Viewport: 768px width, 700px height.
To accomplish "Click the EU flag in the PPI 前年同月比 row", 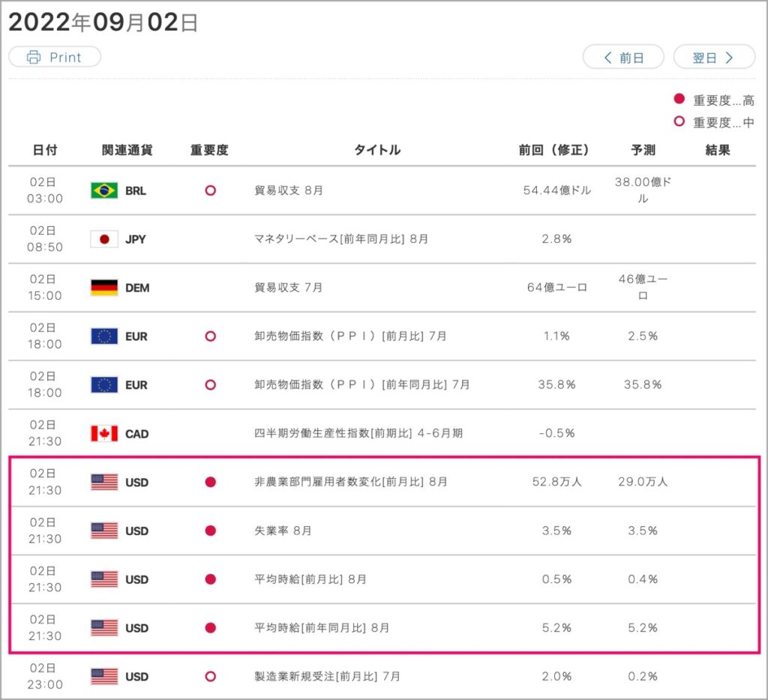I will click(104, 384).
